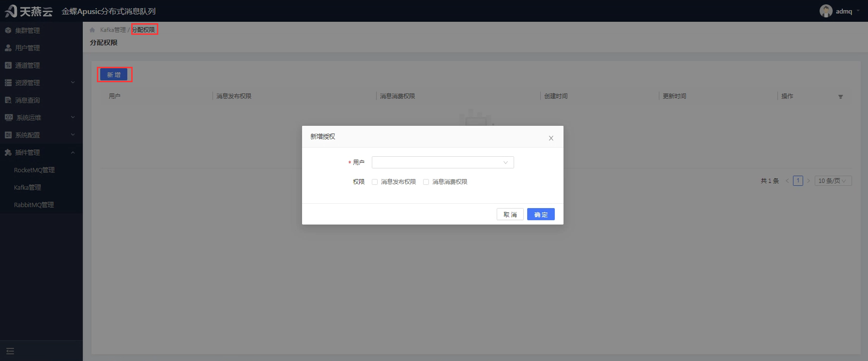This screenshot has height=361, width=868.
Task: Collapse the 插件管理 menu chevron
Action: coord(73,152)
